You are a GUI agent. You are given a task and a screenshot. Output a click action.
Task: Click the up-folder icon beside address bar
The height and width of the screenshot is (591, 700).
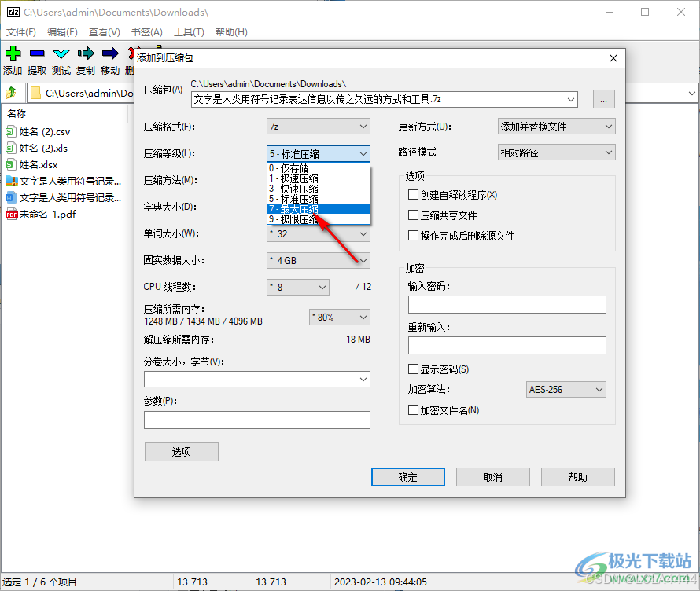pyautogui.click(x=11, y=93)
